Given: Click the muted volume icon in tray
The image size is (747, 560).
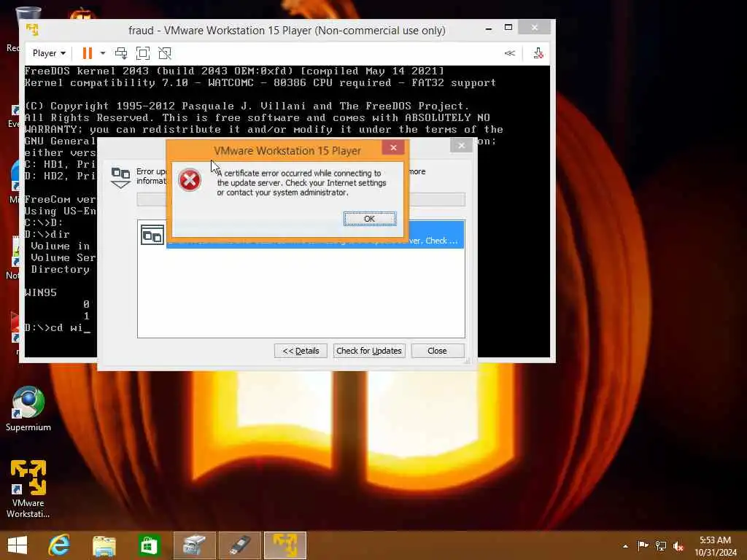Looking at the screenshot, I should [678, 545].
